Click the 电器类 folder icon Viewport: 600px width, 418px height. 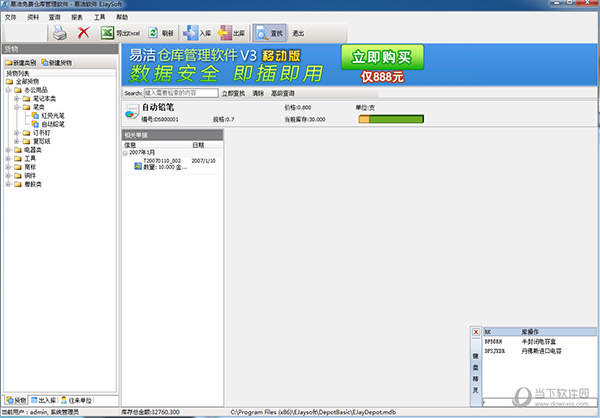(18, 150)
